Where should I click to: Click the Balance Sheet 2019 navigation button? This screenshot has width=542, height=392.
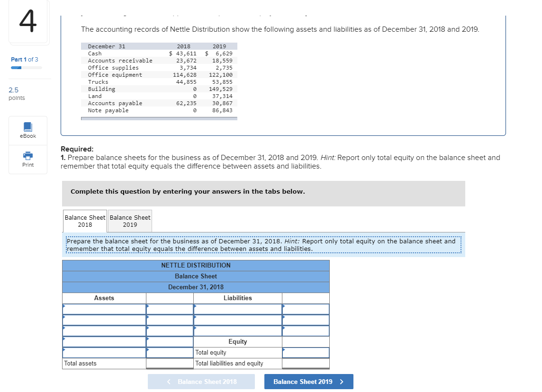(x=308, y=382)
